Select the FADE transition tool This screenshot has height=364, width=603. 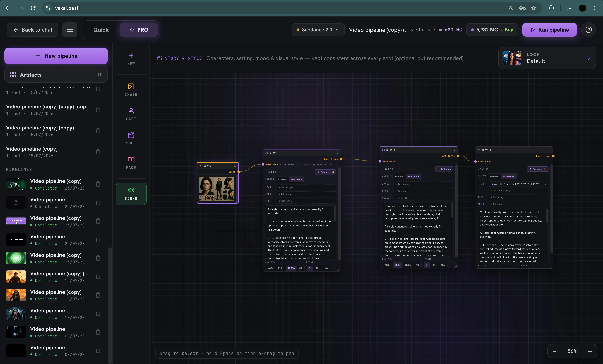click(x=131, y=163)
